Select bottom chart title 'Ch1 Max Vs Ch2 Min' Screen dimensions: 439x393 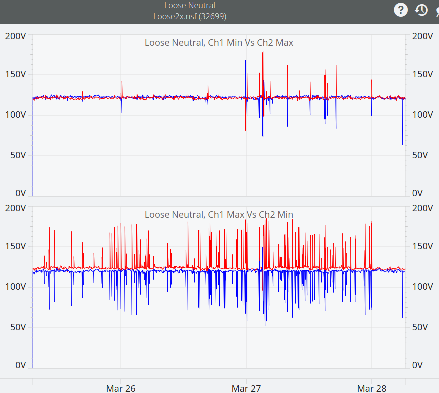tap(219, 214)
